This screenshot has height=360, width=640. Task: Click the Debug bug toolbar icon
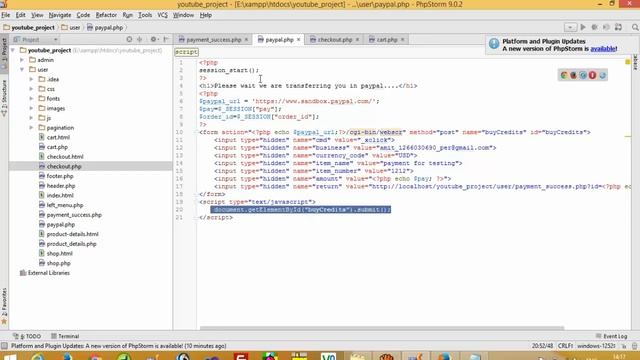click(x=595, y=27)
